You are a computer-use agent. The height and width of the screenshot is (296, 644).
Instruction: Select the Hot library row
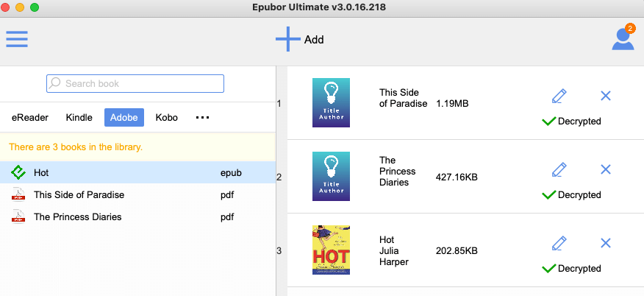tap(137, 172)
